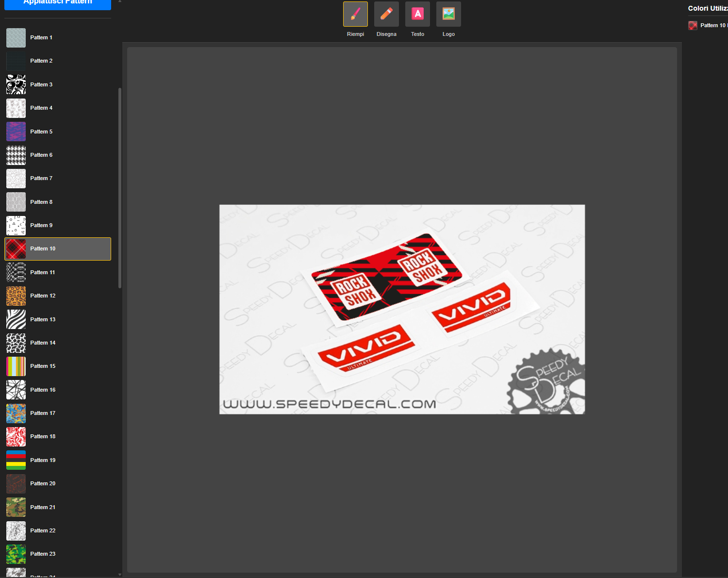This screenshot has height=578, width=728.
Task: Select Pattern 7 thumbnail
Action: pyautogui.click(x=16, y=179)
